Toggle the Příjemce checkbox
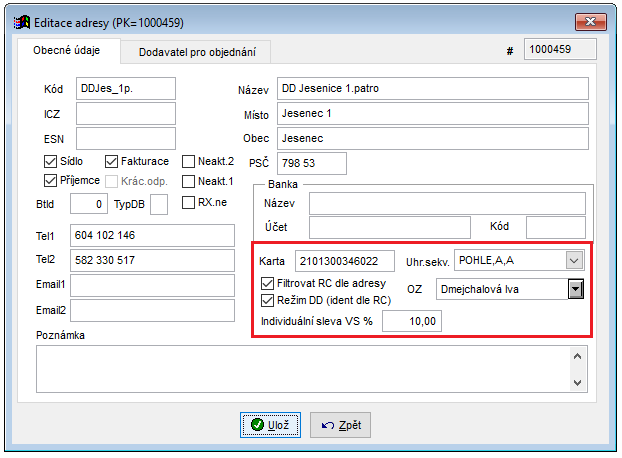 coord(51,181)
